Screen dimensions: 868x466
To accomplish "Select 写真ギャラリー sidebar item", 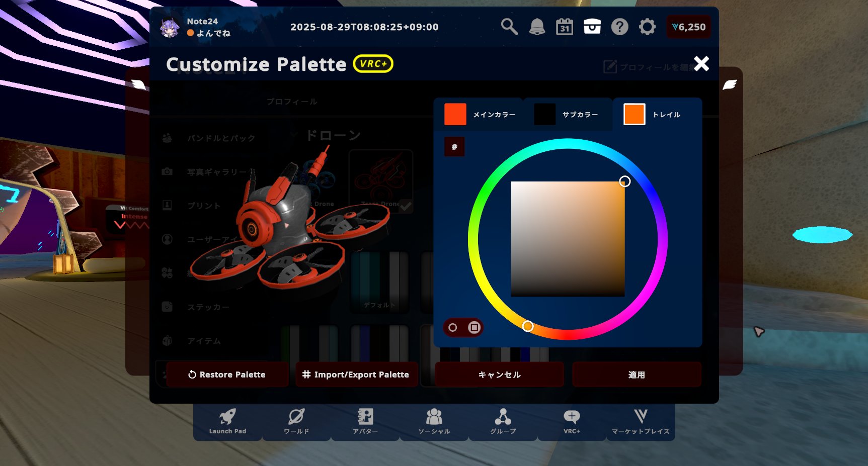I will 209,172.
